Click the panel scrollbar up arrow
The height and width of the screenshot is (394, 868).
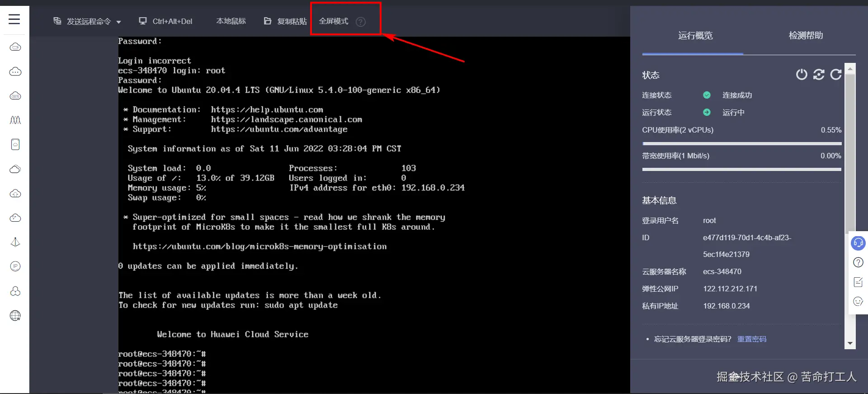[x=850, y=69]
